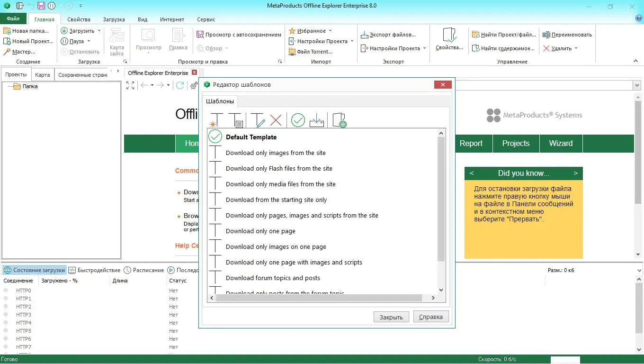Click the rename template pencil icon
The width and height of the screenshot is (644, 364).
258,120
